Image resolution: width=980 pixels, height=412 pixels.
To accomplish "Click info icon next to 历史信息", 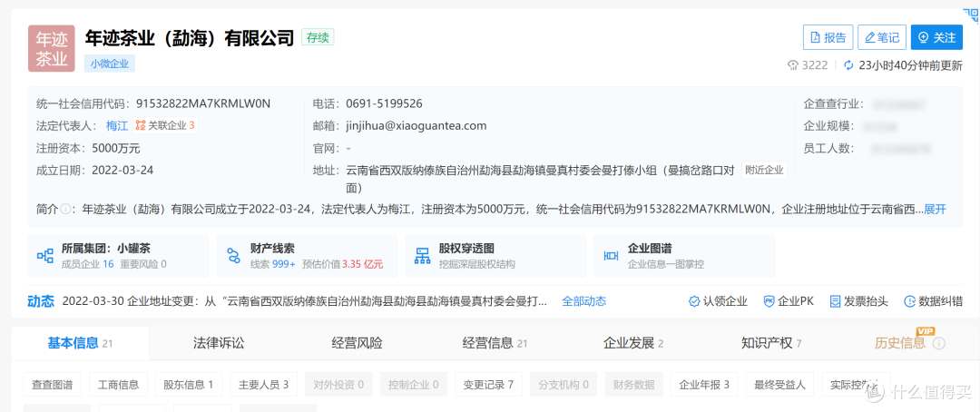I will [939, 343].
